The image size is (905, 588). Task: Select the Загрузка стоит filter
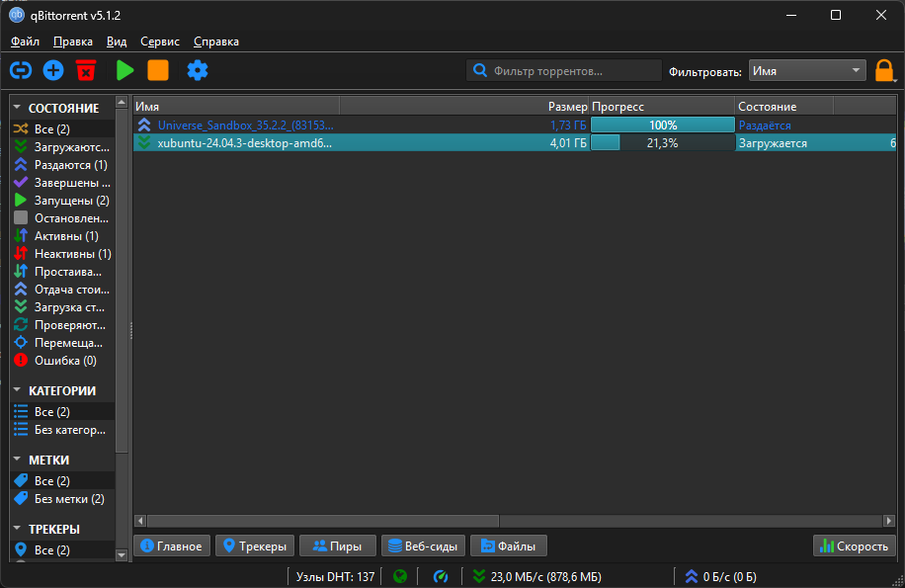(62, 307)
